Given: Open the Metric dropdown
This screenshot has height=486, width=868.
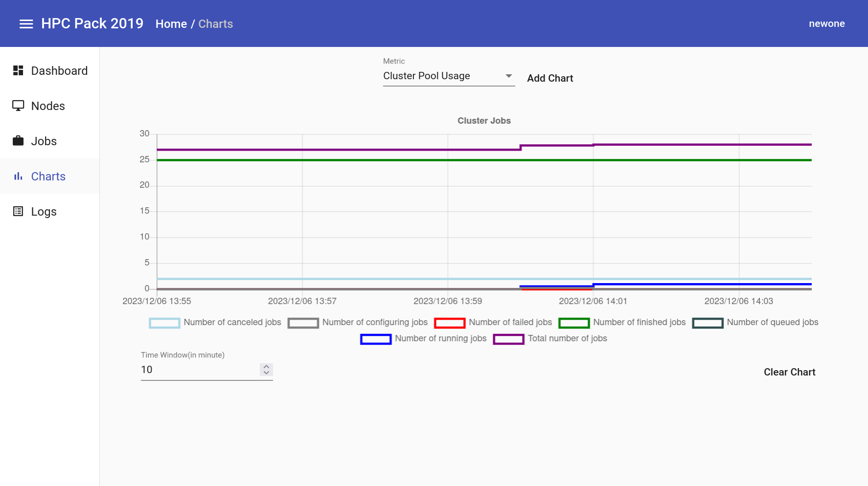Looking at the screenshot, I should [508, 76].
